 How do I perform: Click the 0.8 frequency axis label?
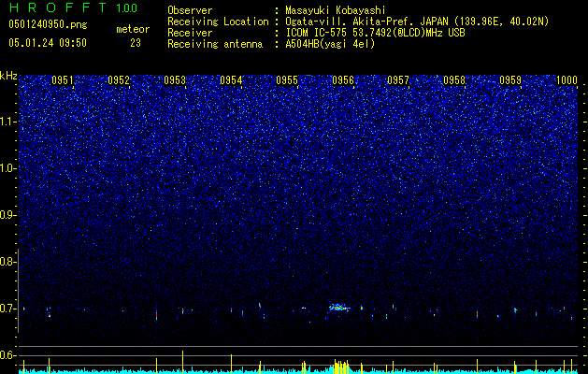point(7,262)
